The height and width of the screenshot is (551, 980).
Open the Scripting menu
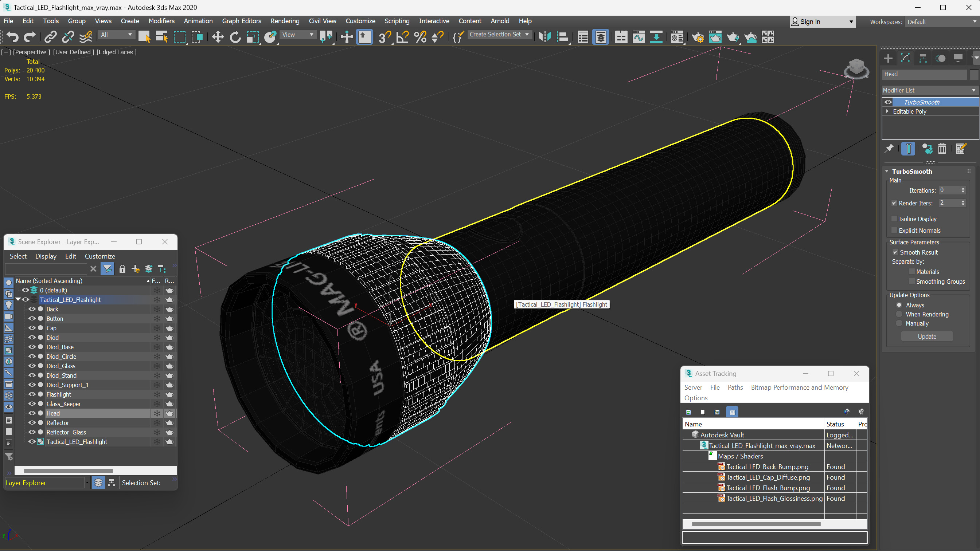tap(397, 21)
